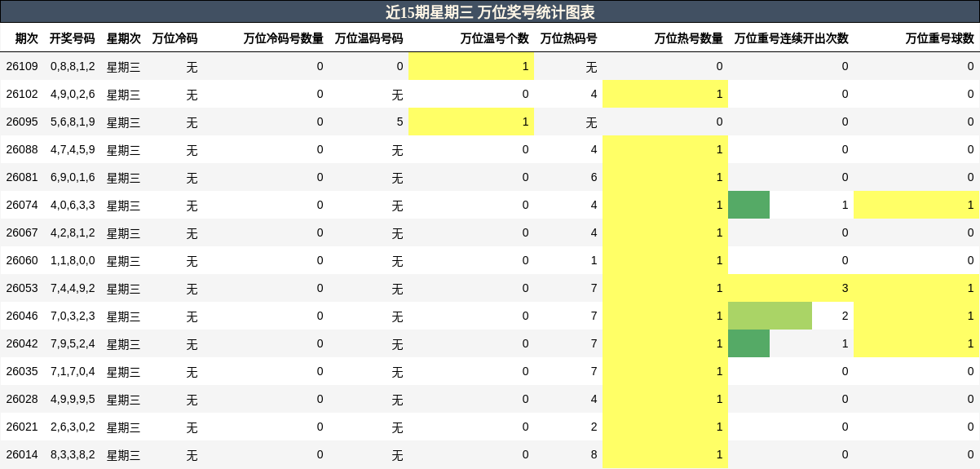Click 万位热码号 value 1 in row 26060
980x469 pixels.
(594, 260)
